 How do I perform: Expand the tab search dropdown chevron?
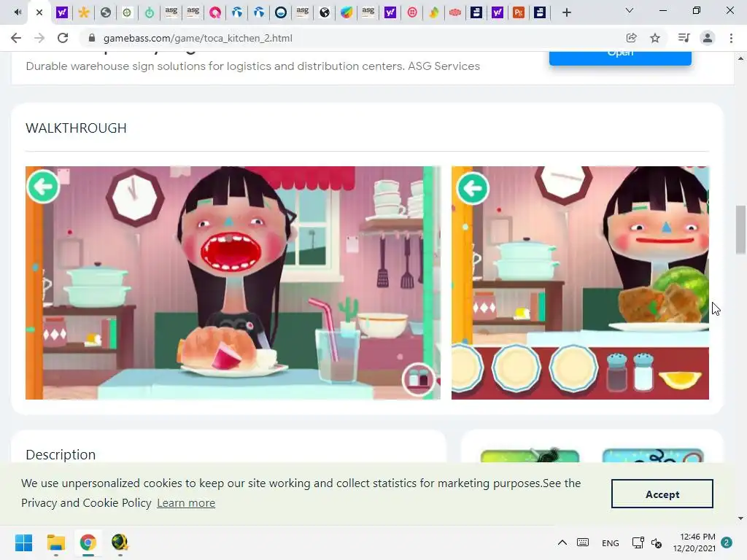click(630, 10)
